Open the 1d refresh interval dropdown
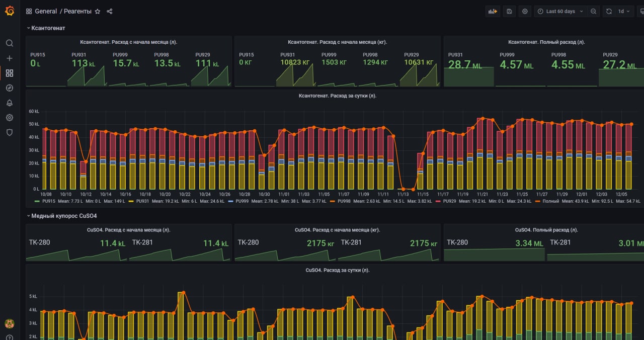The width and height of the screenshot is (644, 340). pos(623,11)
